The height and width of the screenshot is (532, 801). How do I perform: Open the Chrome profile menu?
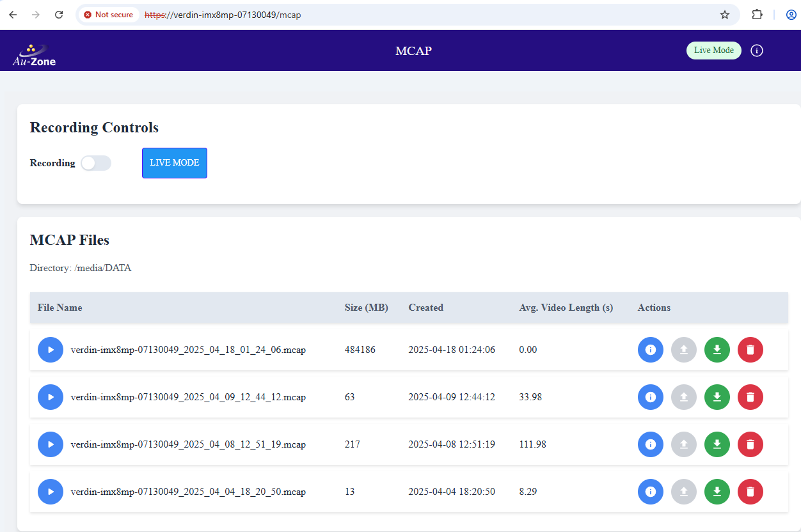(791, 15)
